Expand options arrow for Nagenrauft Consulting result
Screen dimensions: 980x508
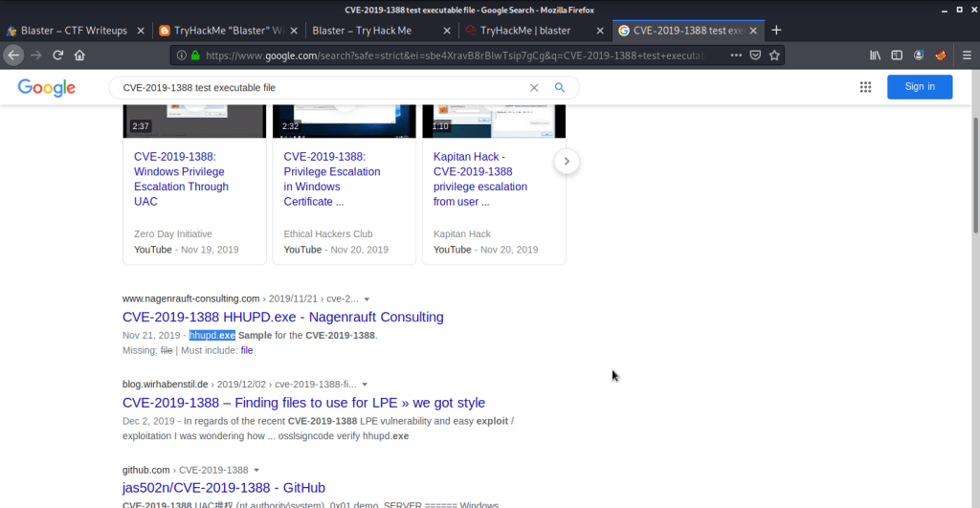tap(366, 299)
